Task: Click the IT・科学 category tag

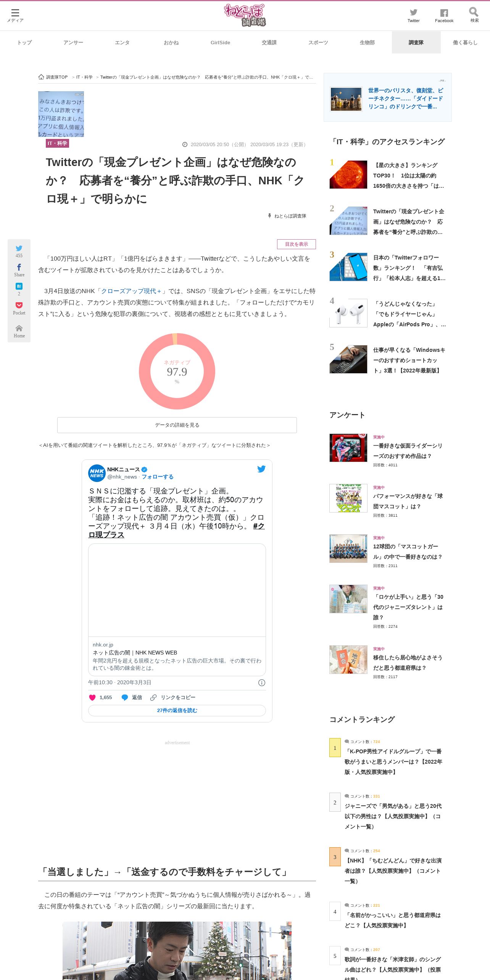Action: tap(57, 143)
